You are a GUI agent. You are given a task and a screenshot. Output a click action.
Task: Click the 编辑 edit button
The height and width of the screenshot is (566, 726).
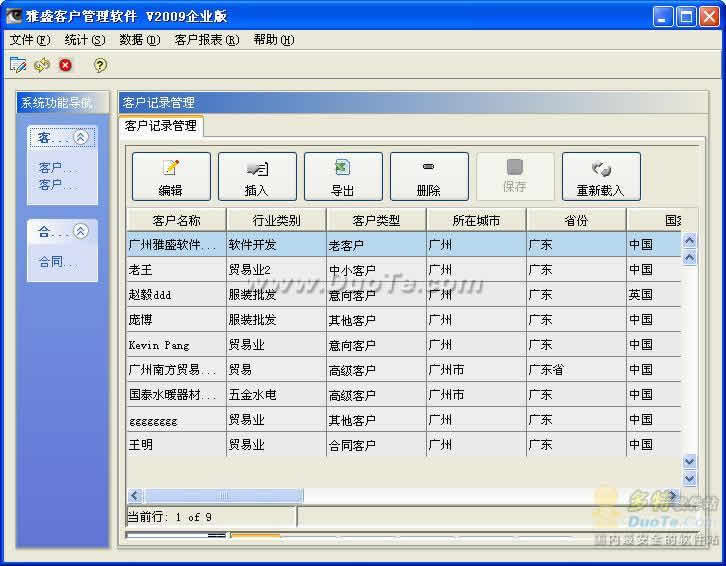tap(171, 176)
